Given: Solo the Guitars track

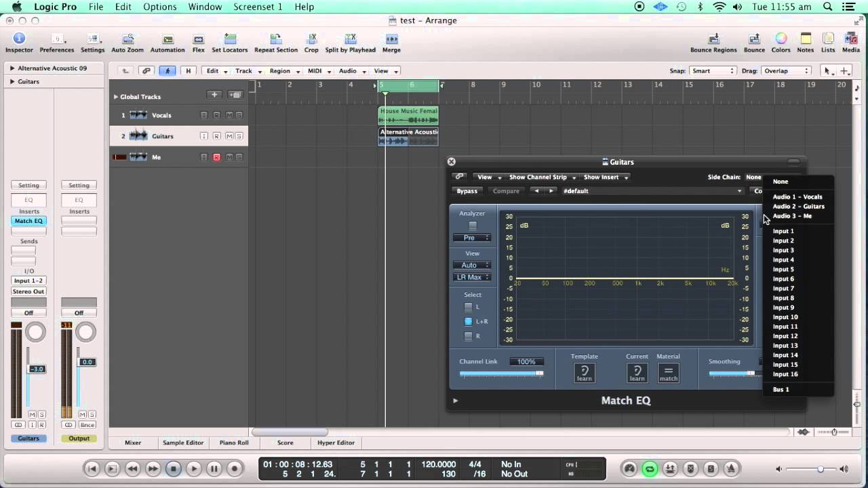Looking at the screenshot, I should (x=239, y=136).
